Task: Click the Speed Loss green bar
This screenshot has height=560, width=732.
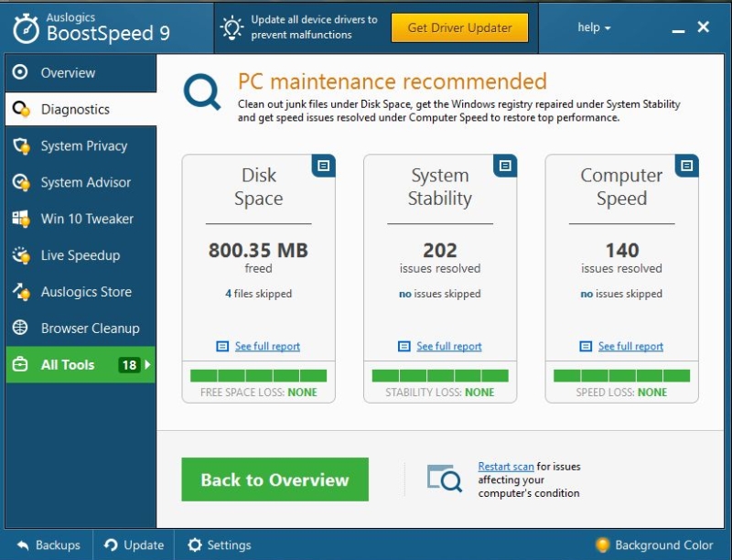Action: click(622, 376)
